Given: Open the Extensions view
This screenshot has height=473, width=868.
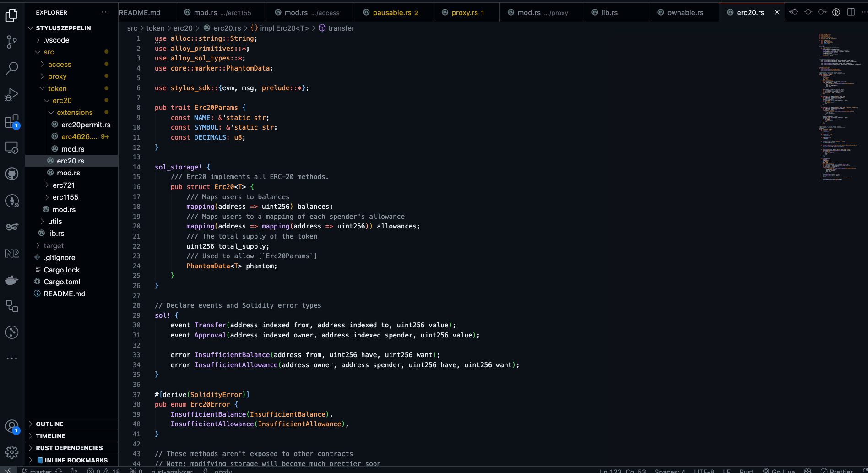Looking at the screenshot, I should [12, 121].
